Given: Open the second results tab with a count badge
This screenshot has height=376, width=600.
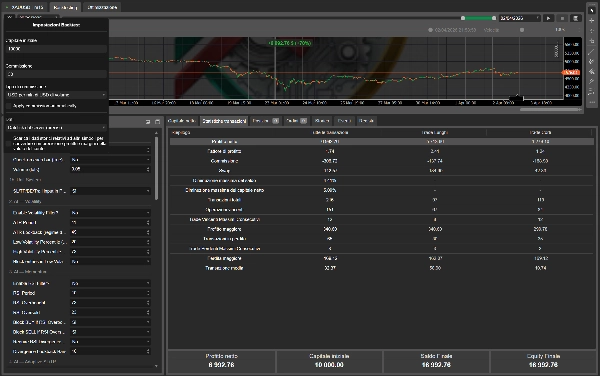Looking at the screenshot, I should pyautogui.click(x=297, y=121).
